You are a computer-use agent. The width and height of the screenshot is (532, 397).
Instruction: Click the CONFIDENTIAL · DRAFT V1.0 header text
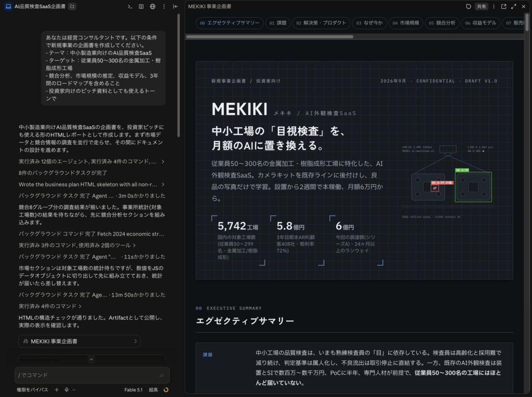[x=457, y=81]
